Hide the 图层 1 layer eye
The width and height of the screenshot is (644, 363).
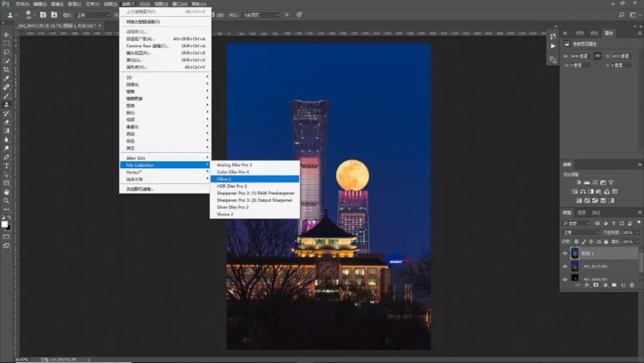pyautogui.click(x=565, y=253)
